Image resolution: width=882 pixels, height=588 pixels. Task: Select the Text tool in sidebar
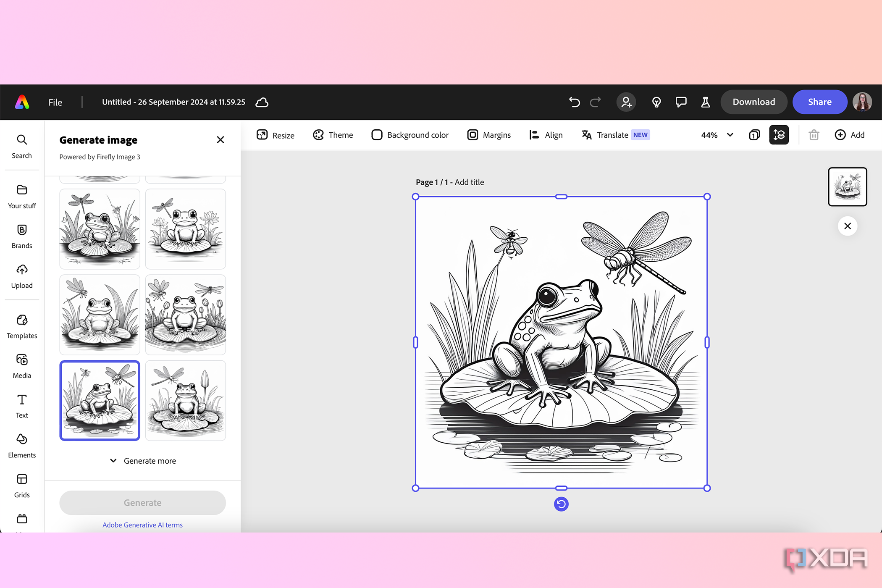point(22,406)
